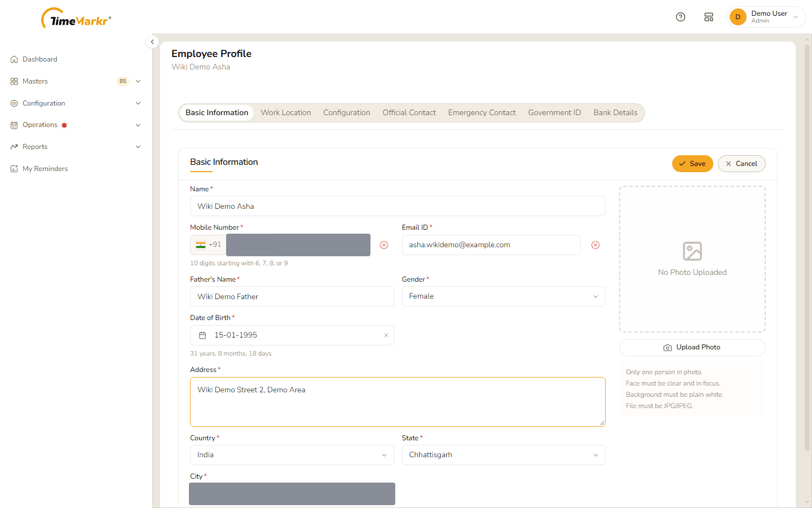Expand the sidebar Configuration chevron
Image resolution: width=812 pixels, height=508 pixels.
(138, 103)
